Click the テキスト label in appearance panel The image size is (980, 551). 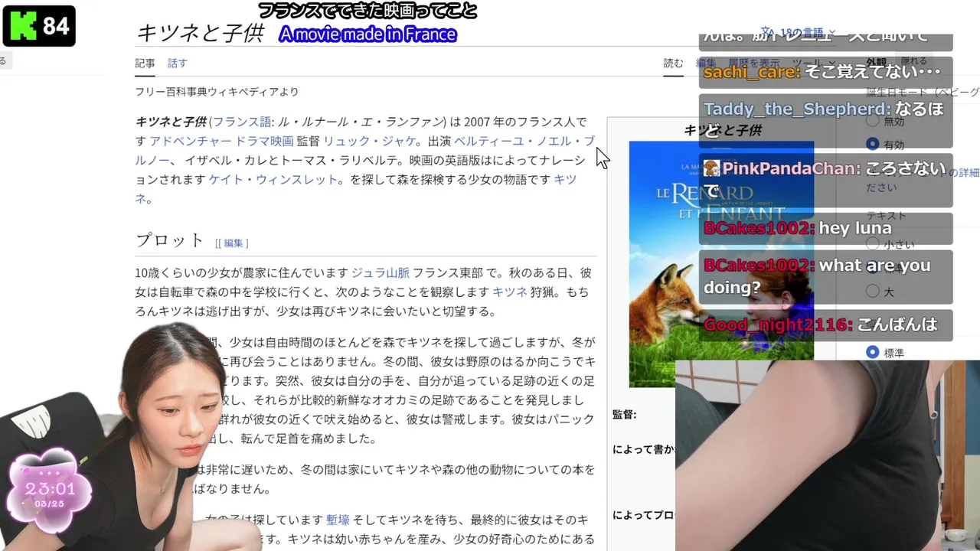point(886,216)
